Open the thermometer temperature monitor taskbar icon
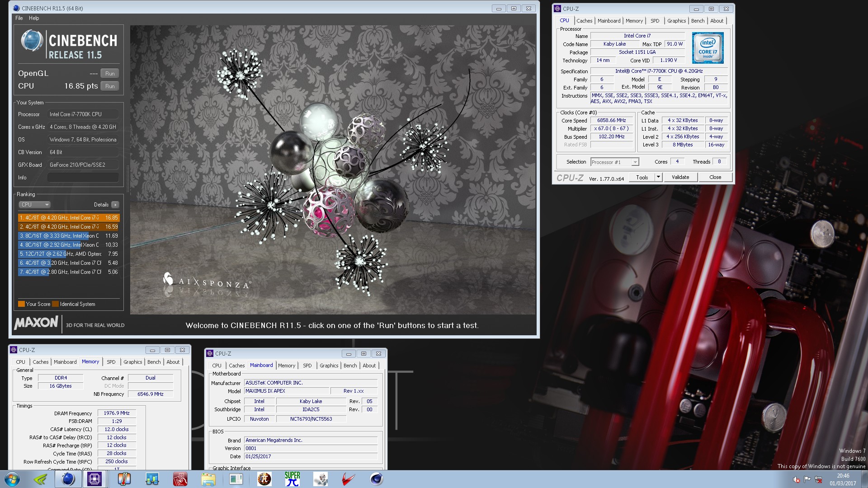 (x=124, y=479)
